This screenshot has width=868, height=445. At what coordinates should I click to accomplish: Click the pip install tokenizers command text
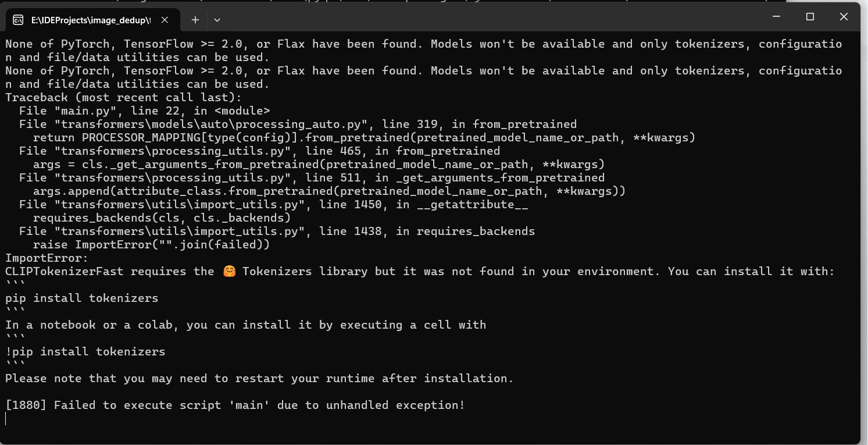(81, 298)
